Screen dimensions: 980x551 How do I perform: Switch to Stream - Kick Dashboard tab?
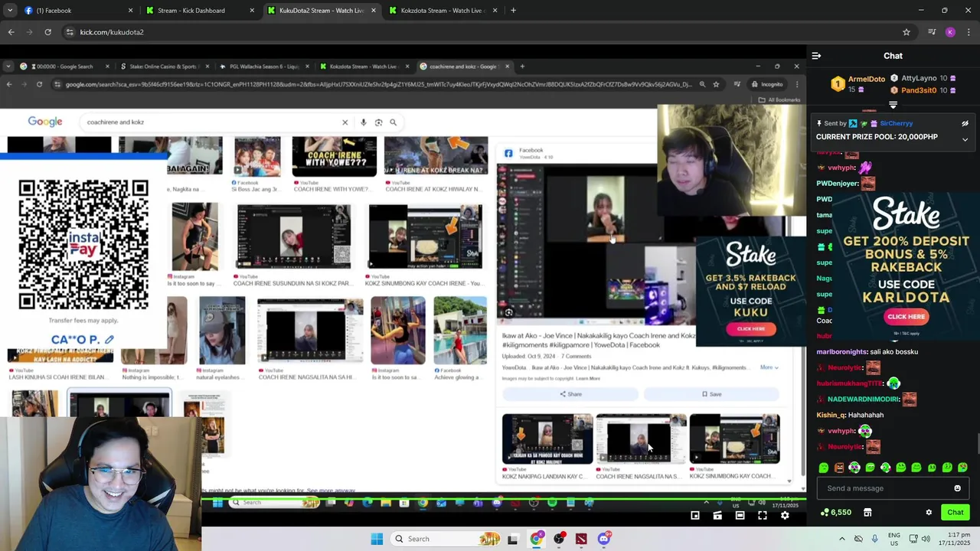tap(198, 11)
